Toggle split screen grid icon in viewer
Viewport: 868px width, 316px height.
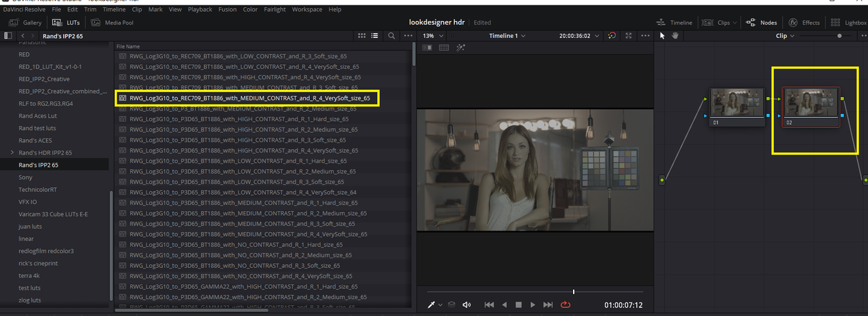point(444,47)
